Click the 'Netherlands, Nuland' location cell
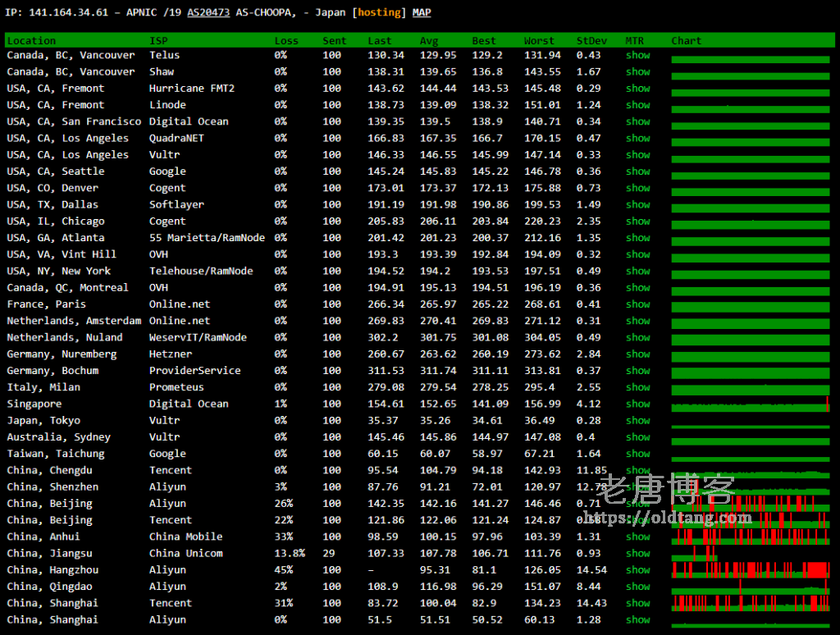This screenshot has height=635, width=840. click(x=65, y=337)
